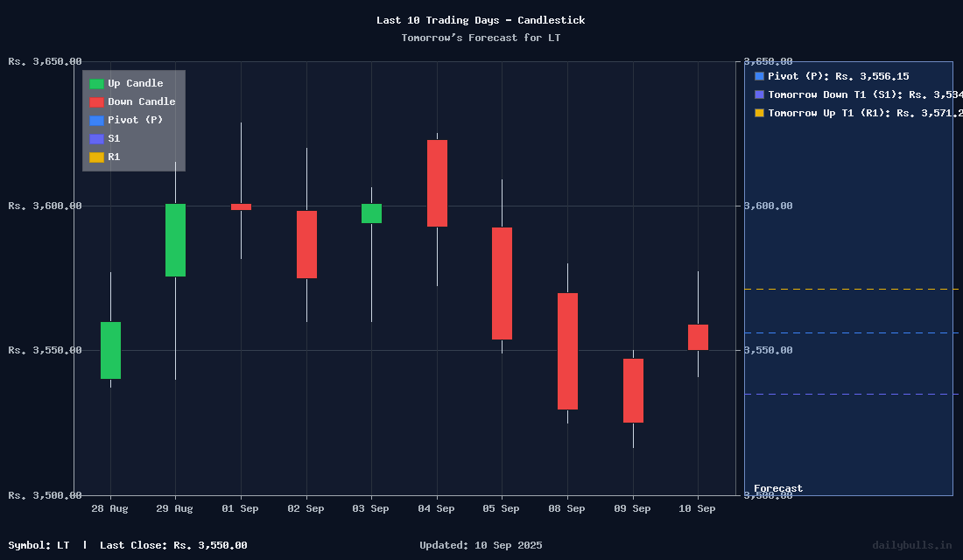The height and width of the screenshot is (560, 963).
Task: Click the 08 Sep red candle body
Action: pos(567,351)
